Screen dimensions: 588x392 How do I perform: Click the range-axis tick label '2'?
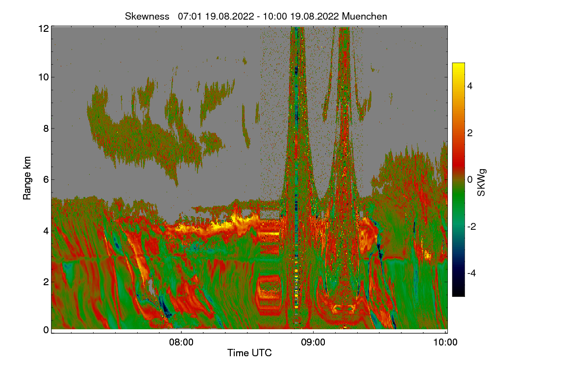click(x=46, y=281)
